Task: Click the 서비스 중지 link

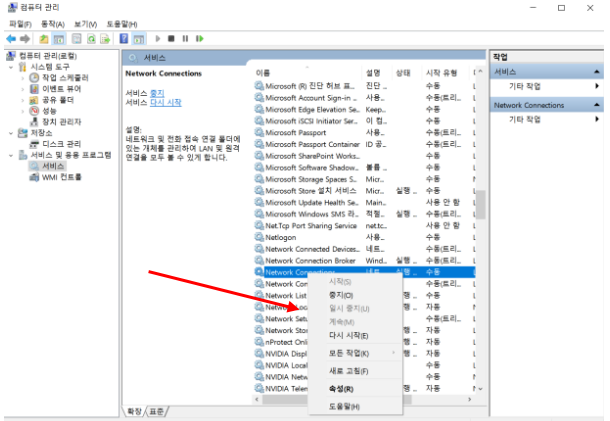Action: [157, 93]
